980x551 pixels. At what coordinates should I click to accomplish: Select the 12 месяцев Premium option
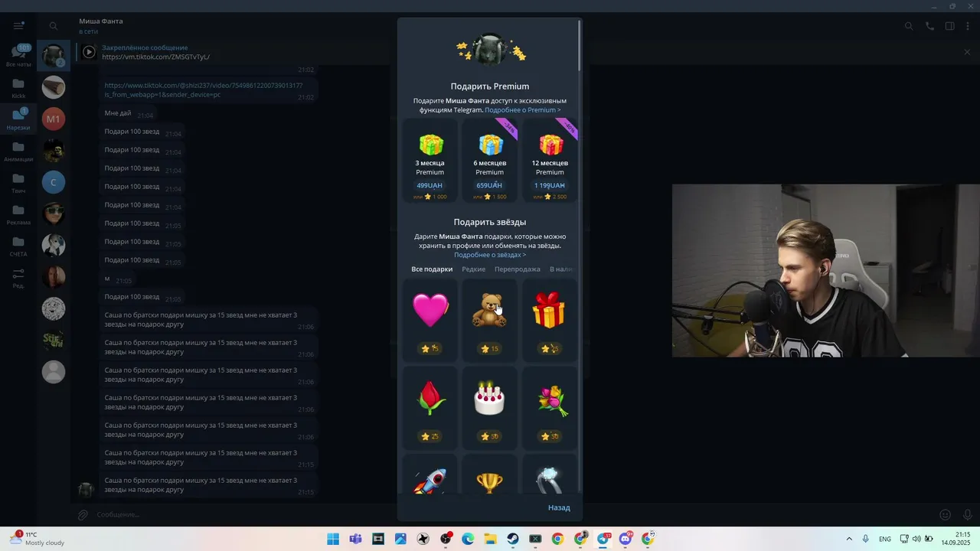pos(549,161)
